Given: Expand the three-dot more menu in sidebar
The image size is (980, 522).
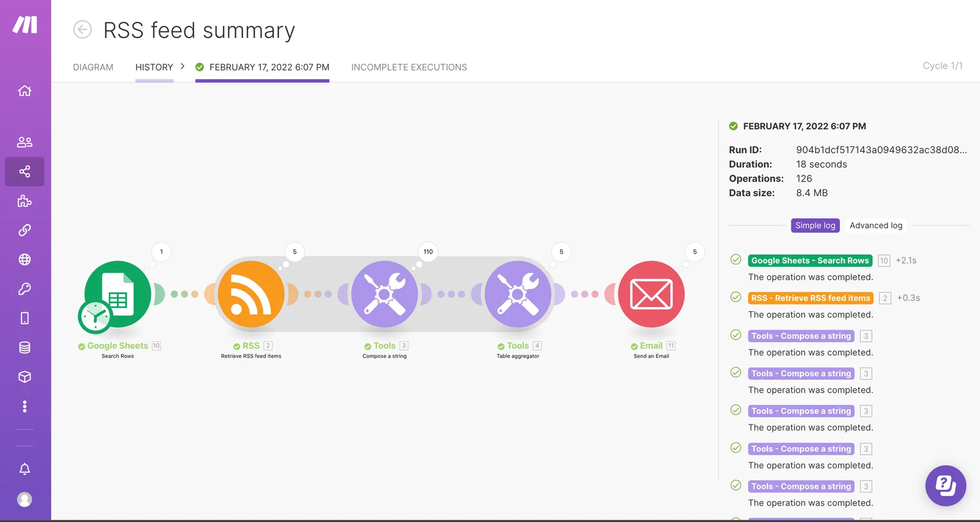Looking at the screenshot, I should [24, 406].
